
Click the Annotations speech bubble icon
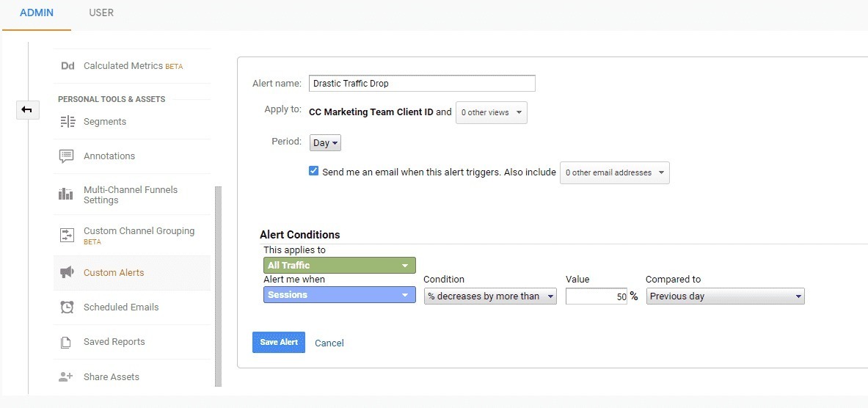pos(67,156)
